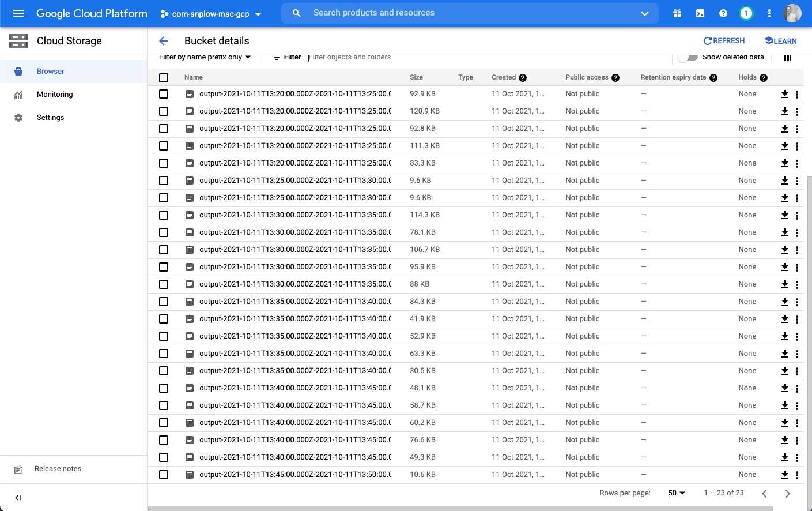Open the gift free trial icon
Image resolution: width=812 pixels, height=511 pixels.
[677, 13]
